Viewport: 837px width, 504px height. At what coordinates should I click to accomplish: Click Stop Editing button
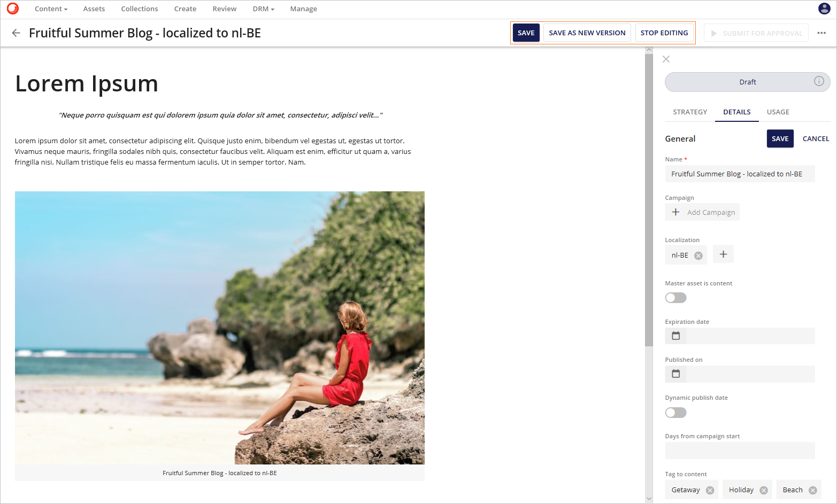point(664,33)
